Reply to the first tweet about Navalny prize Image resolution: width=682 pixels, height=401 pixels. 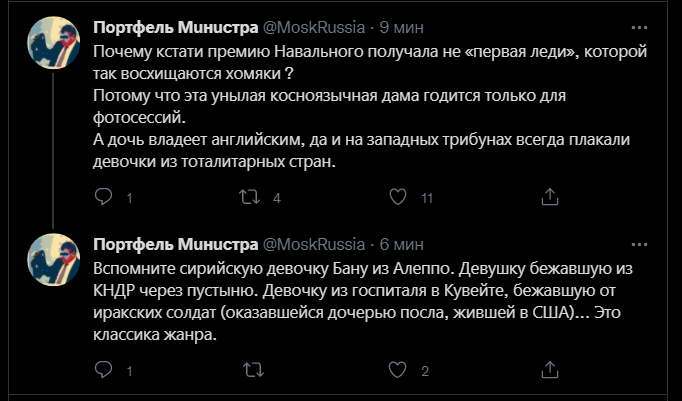tap(104, 197)
